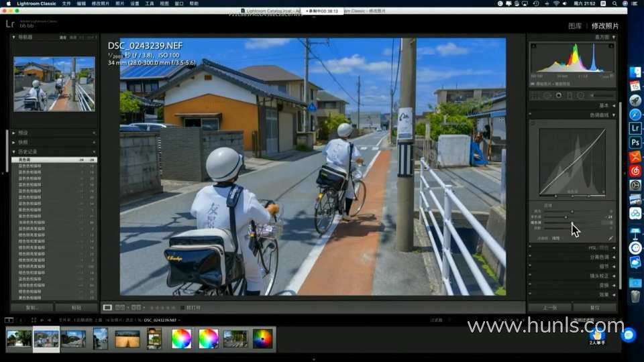644x362 pixels.
Task: Select first filmstrip thumbnail with trees
Action: coord(19,339)
